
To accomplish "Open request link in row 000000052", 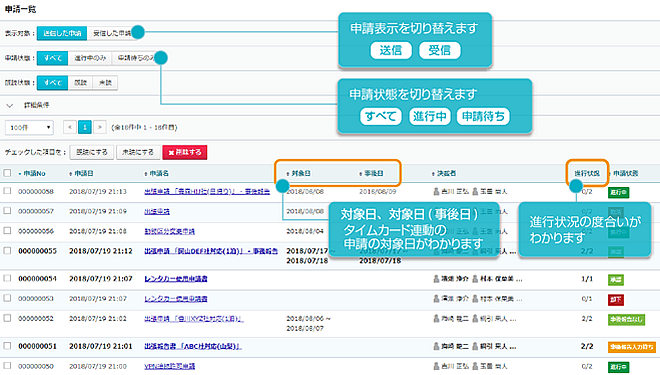I will point(194,319).
